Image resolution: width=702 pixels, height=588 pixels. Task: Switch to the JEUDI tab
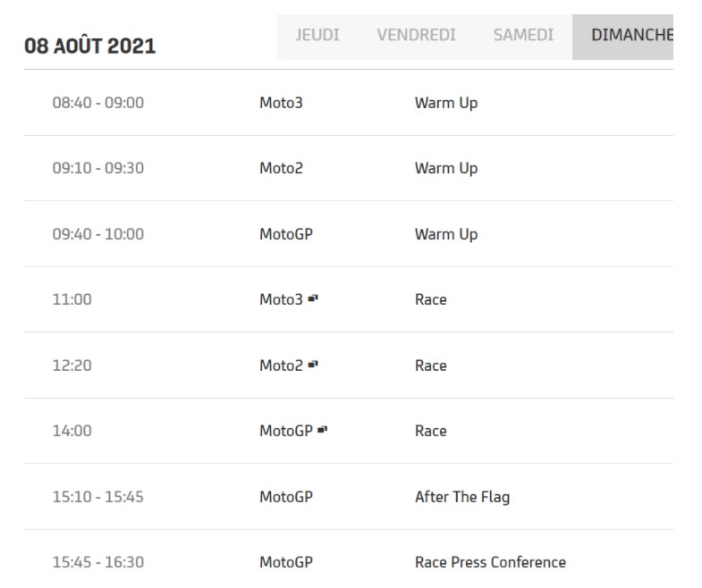point(317,35)
